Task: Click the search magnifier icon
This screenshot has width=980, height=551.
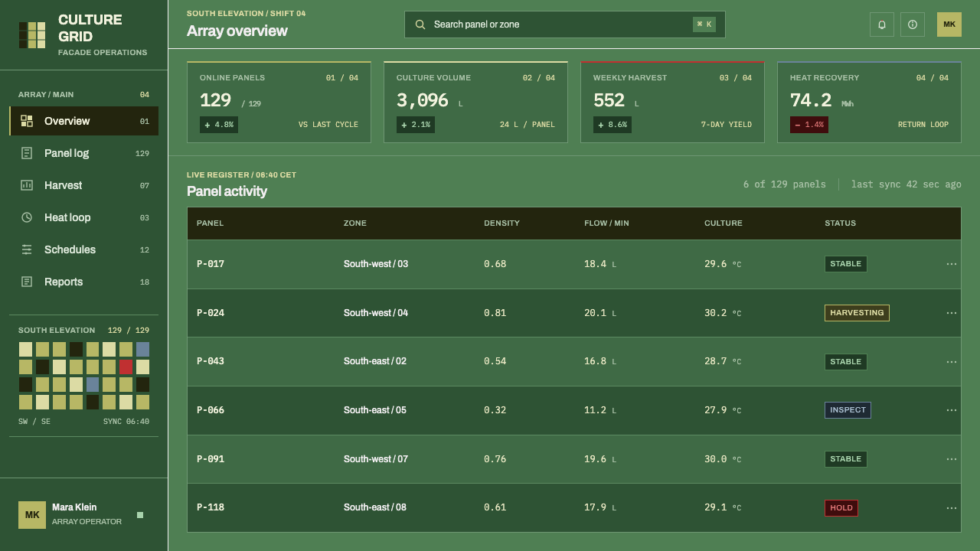Action: pyautogui.click(x=420, y=24)
